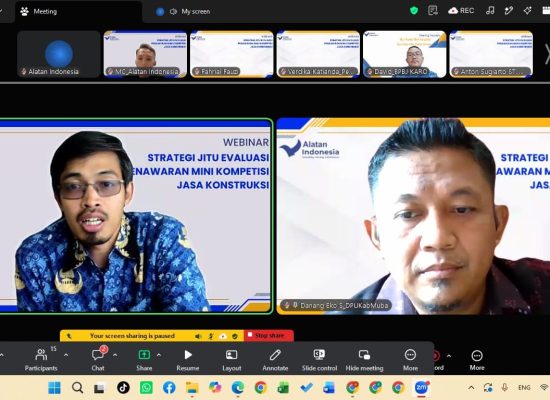
Task: Select Fahrial Fauzi participant thumbnail
Action: 232,54
